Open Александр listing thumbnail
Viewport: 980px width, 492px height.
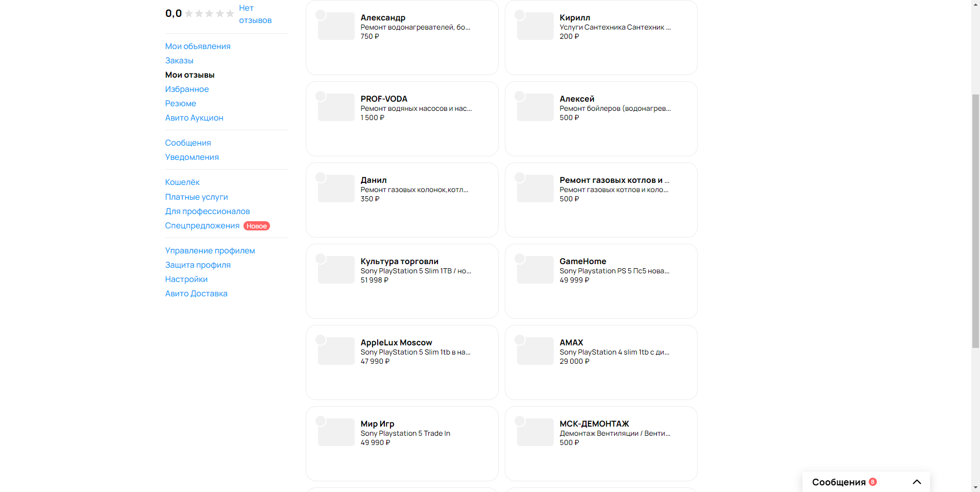(336, 26)
